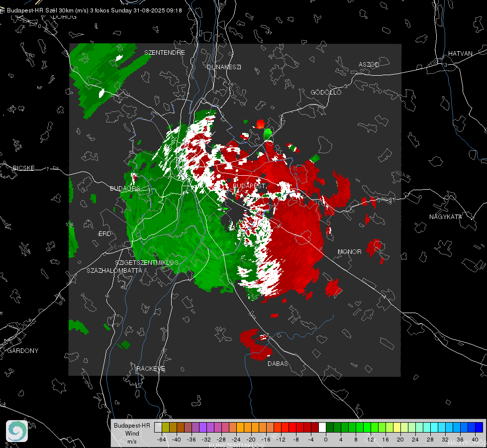Click the 40 legend value
The width and height of the screenshot is (487, 448).
point(475,440)
